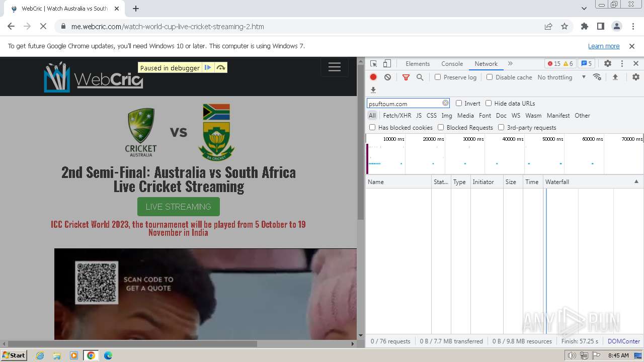Resume script execution in debugger overlay
Viewport: 644px width, 362px height.
click(x=208, y=68)
